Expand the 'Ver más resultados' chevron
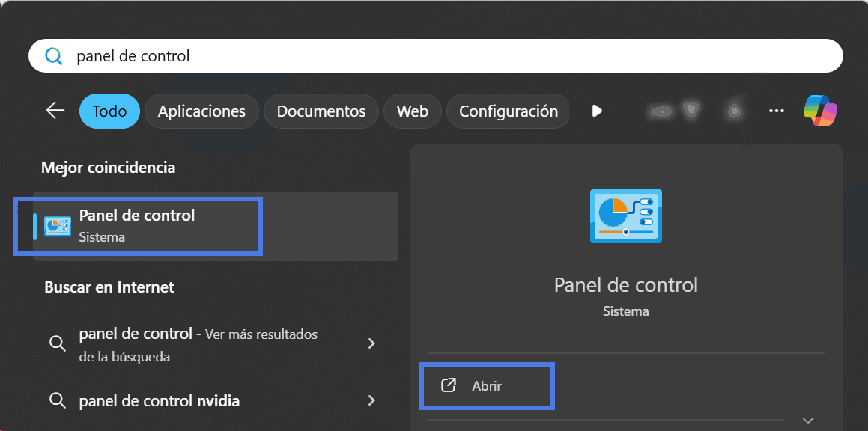868x431 pixels. point(371,343)
